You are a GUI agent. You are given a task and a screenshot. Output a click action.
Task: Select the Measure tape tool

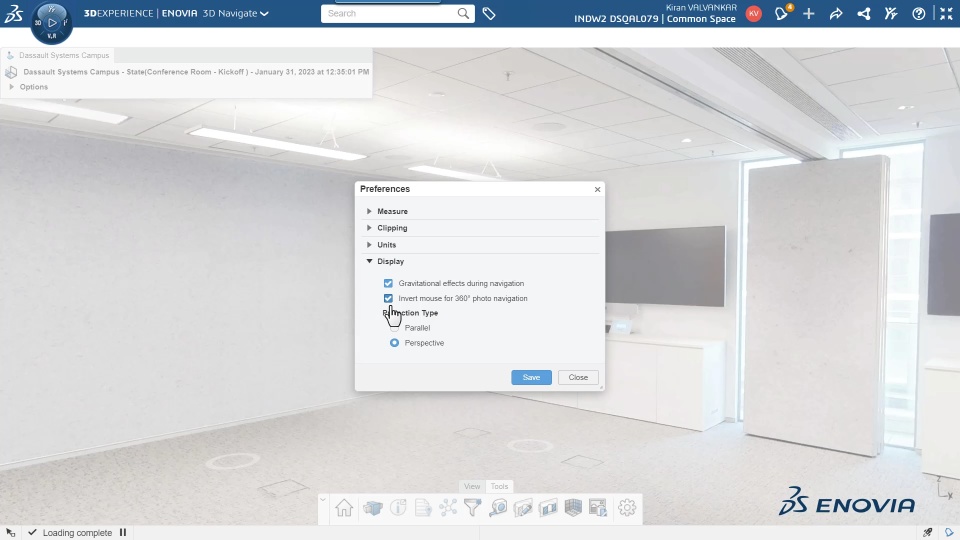(498, 508)
